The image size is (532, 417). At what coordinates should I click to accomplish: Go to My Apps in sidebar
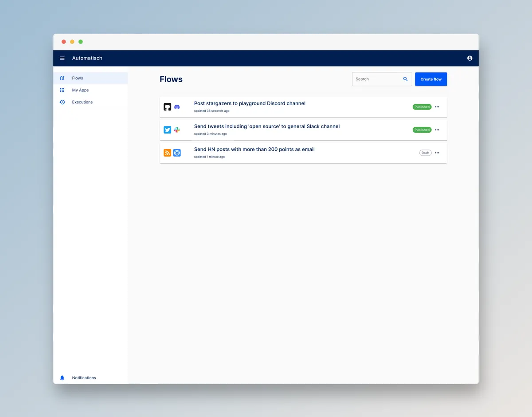(80, 90)
